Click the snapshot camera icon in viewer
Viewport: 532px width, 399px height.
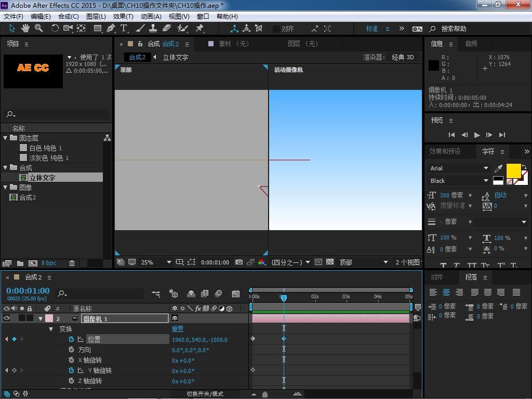tap(239, 262)
